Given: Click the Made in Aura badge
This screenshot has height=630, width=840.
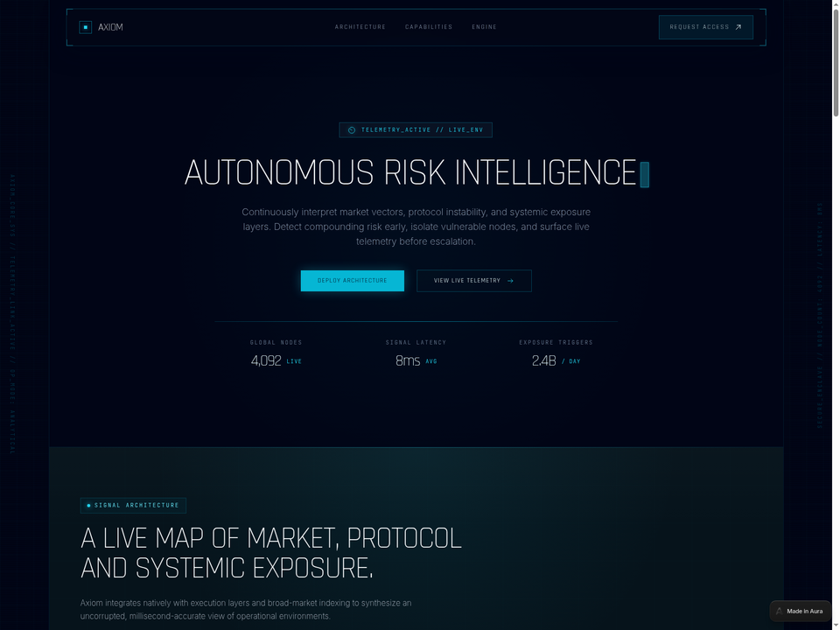Looking at the screenshot, I should tap(800, 612).
